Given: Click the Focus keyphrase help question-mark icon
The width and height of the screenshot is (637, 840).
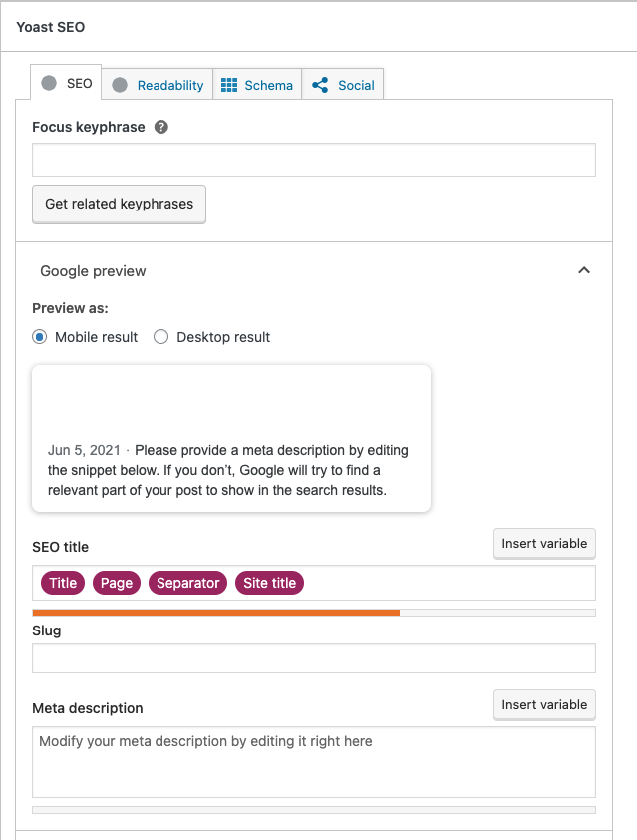Looking at the screenshot, I should [x=161, y=127].
